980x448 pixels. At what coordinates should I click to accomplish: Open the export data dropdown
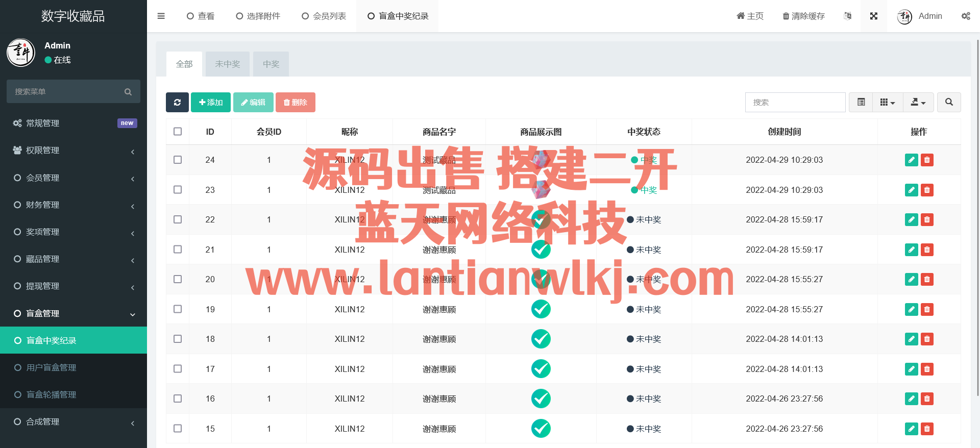(918, 102)
